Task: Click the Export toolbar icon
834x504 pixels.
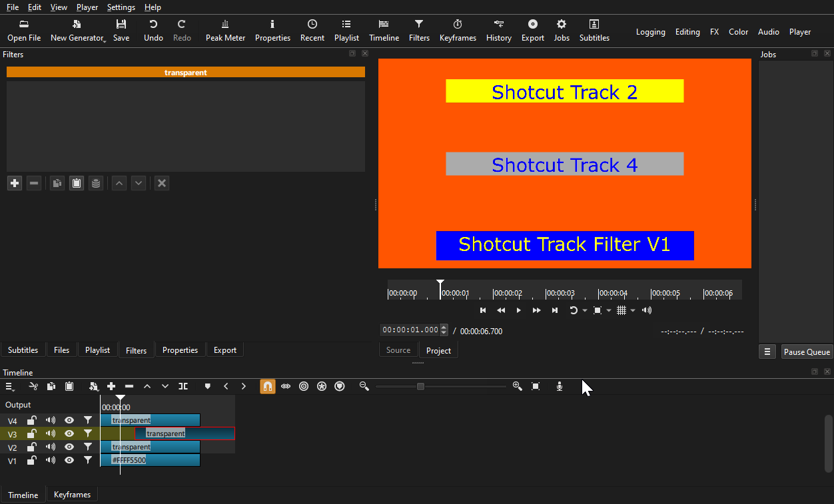Action: pyautogui.click(x=532, y=31)
